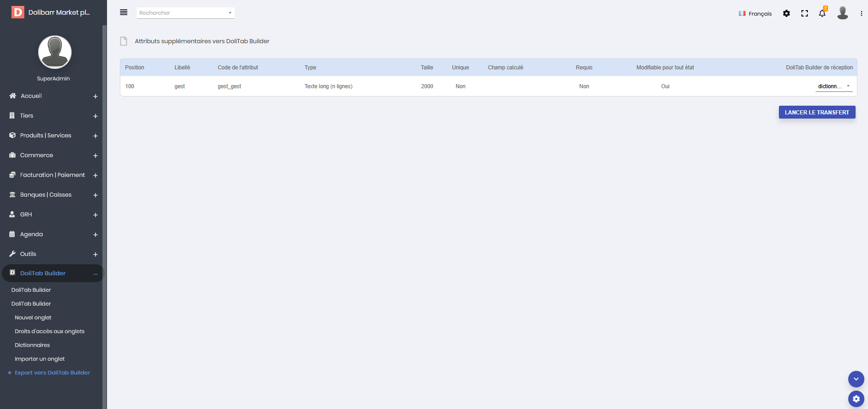
Task: Click the Dolibarr logo icon
Action: click(x=18, y=12)
